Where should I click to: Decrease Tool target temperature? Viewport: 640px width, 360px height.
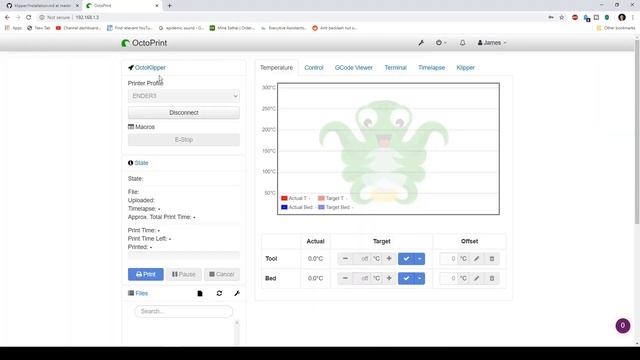point(345,259)
